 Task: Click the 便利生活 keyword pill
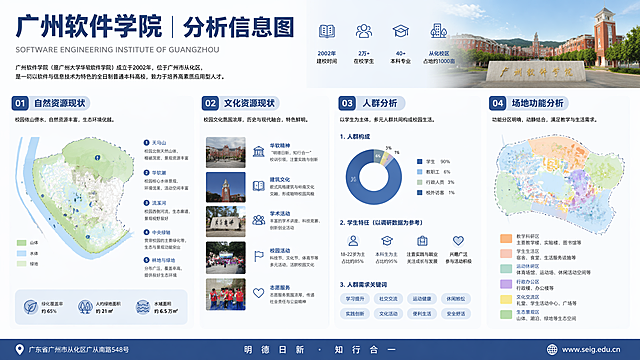(422, 313)
